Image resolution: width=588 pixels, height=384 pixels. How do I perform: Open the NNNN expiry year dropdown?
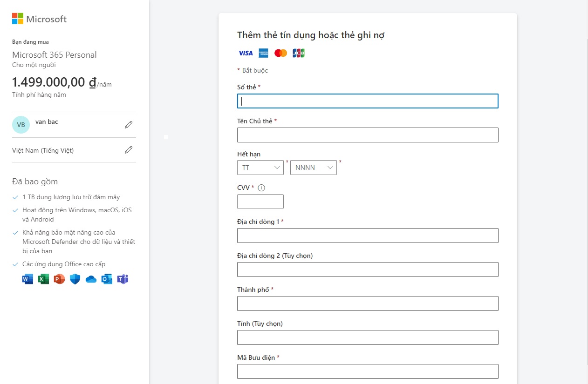click(x=314, y=168)
